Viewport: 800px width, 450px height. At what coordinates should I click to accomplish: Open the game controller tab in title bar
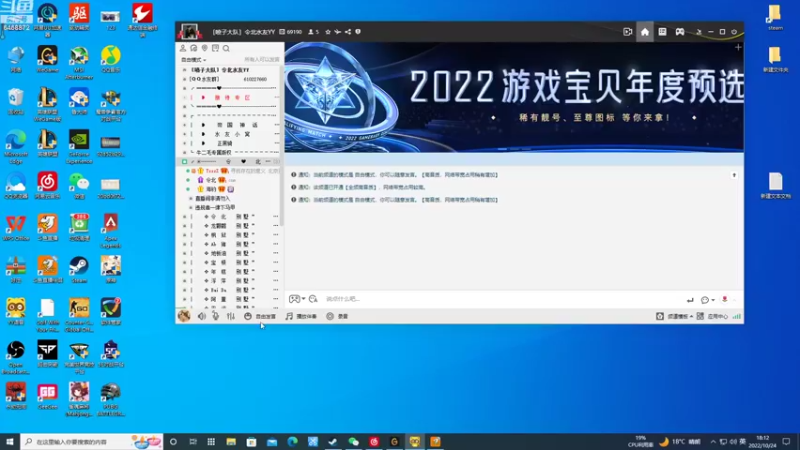pos(680,32)
